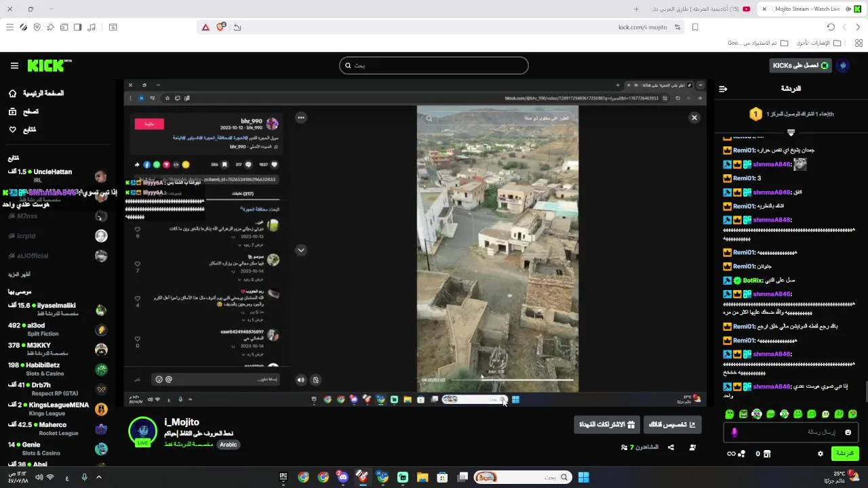
Task: Click the purple microphone chat icon
Action: click(734, 432)
